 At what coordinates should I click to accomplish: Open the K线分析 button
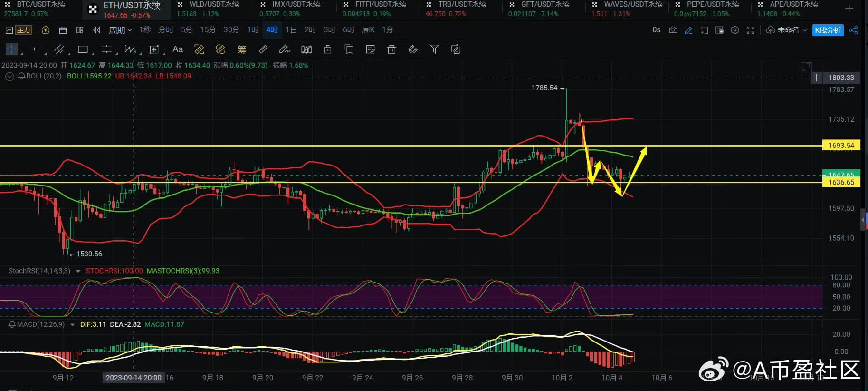pos(828,30)
